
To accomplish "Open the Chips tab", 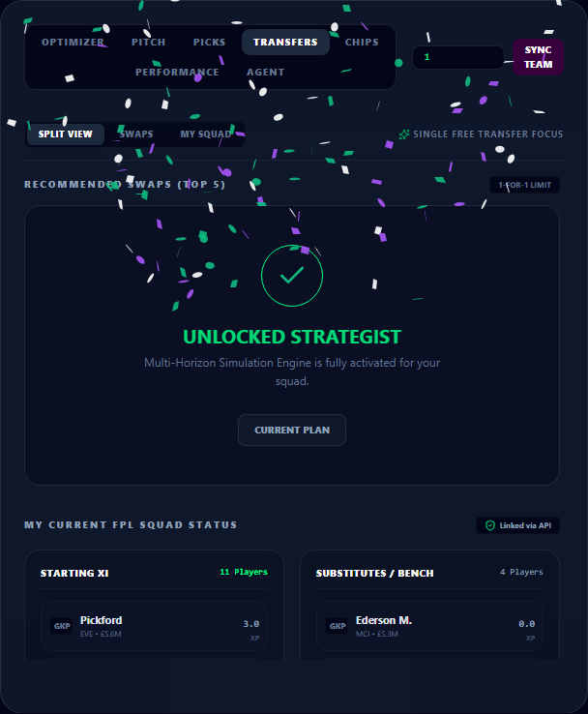I will coord(362,42).
